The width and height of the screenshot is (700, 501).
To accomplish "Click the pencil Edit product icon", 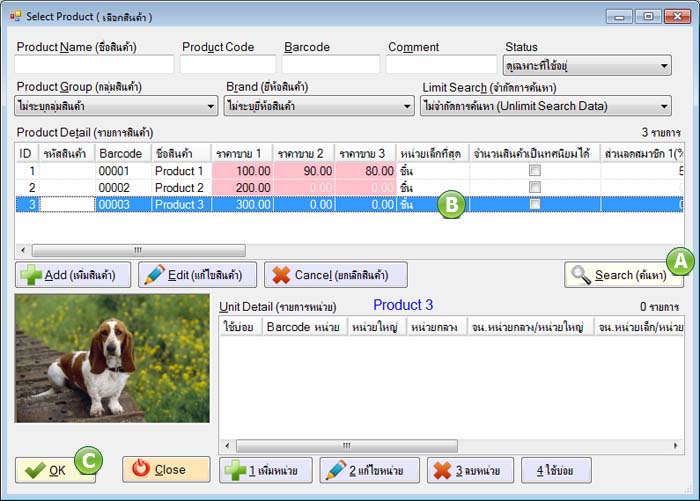I will pyautogui.click(x=153, y=275).
